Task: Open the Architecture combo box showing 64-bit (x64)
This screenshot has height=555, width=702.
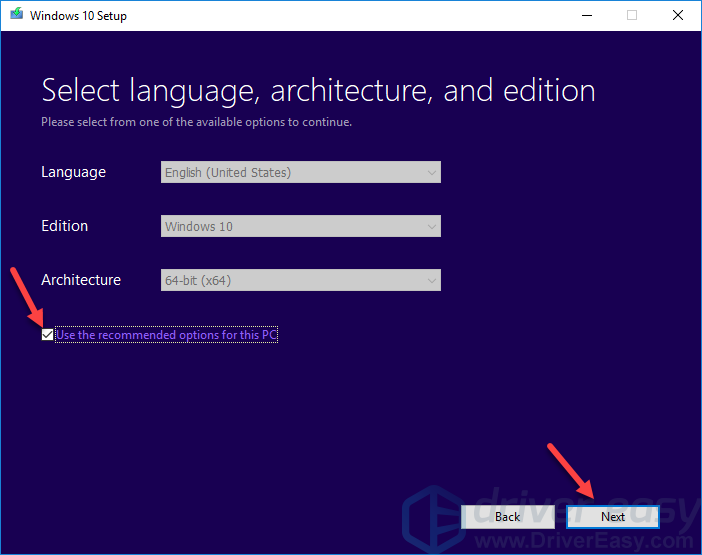Action: [300, 280]
